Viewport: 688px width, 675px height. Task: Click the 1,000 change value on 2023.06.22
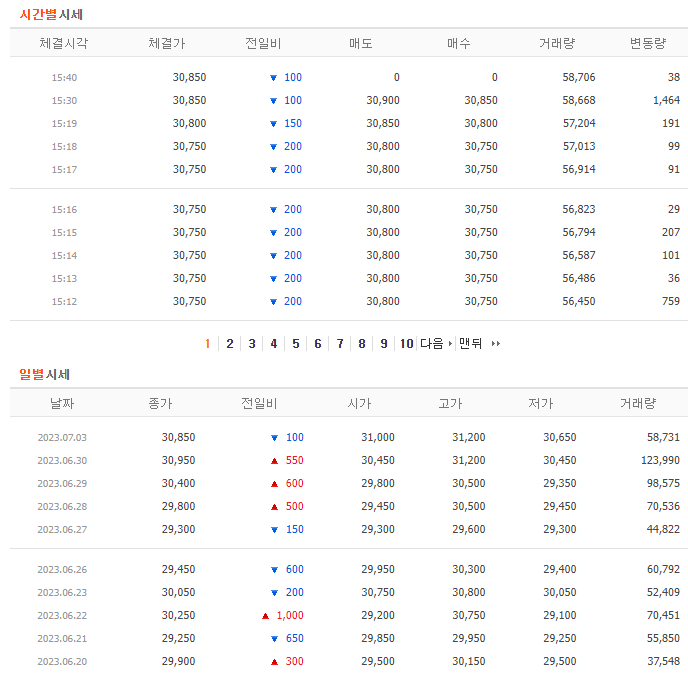pyautogui.click(x=290, y=615)
